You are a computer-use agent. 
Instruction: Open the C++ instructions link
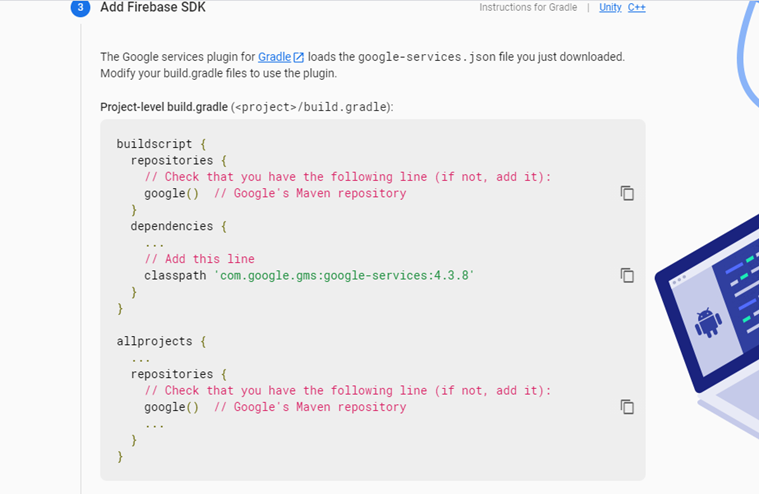[x=637, y=7]
